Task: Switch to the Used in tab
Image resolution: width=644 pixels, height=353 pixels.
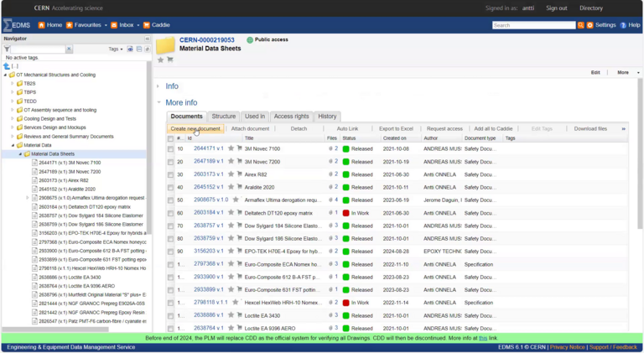Action: pyautogui.click(x=255, y=117)
